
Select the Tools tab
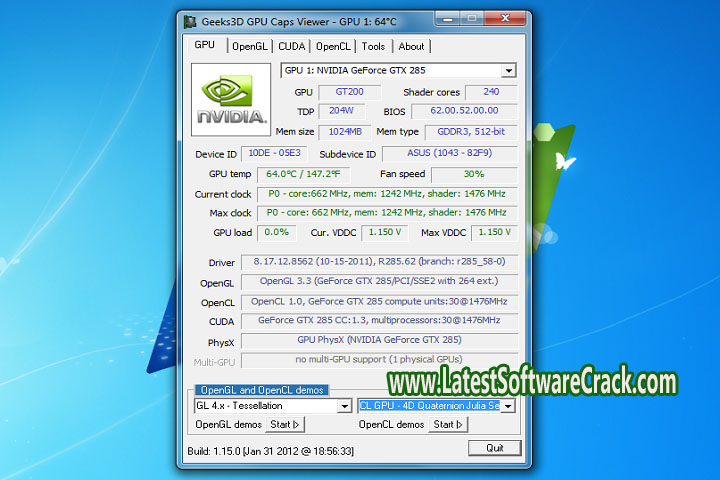(374, 46)
